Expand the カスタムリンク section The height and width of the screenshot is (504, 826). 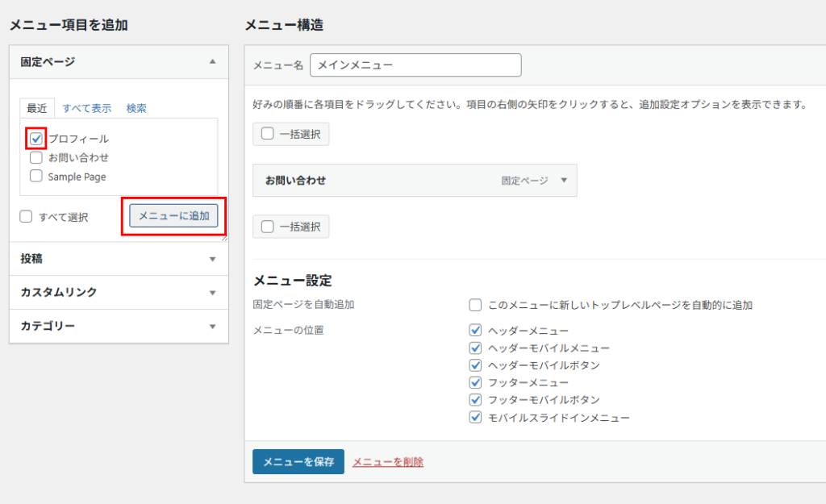(x=212, y=293)
